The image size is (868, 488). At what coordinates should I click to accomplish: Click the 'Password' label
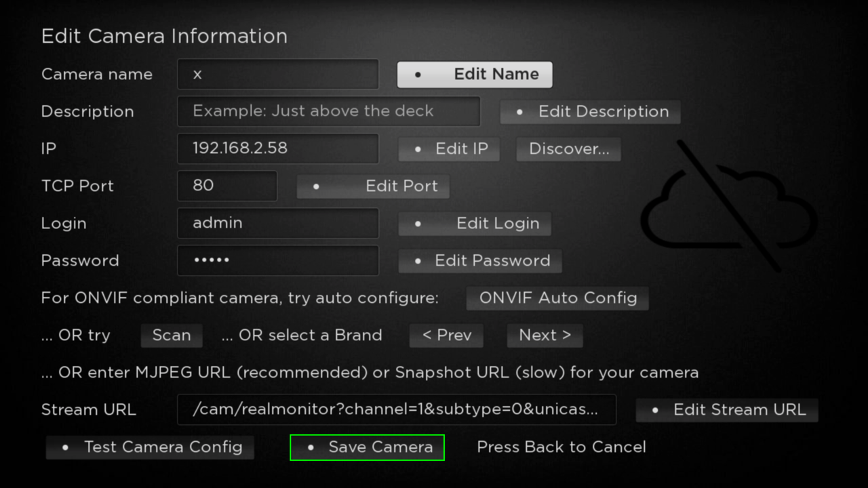80,261
